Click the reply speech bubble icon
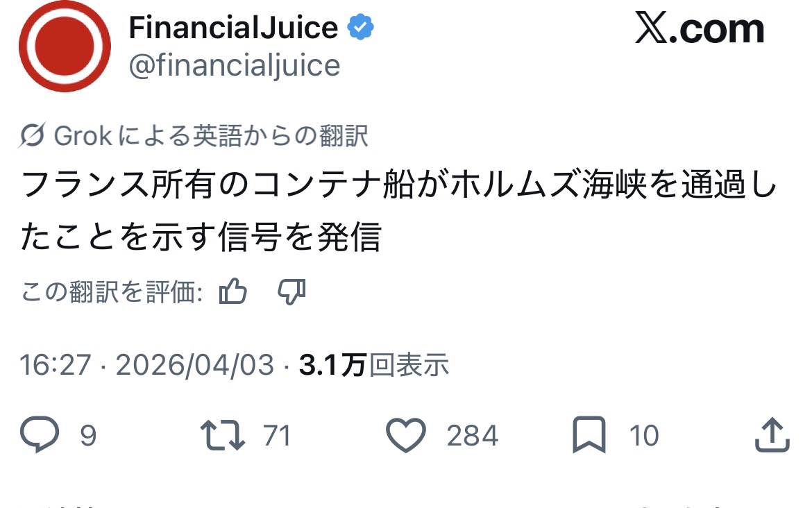Image resolution: width=812 pixels, height=508 pixels. pos(43,435)
